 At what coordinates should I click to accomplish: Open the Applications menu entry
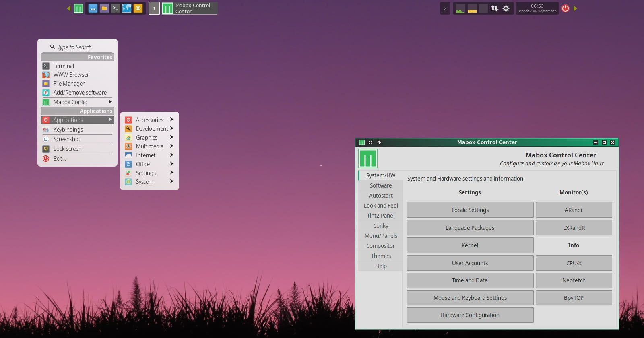[x=77, y=120]
